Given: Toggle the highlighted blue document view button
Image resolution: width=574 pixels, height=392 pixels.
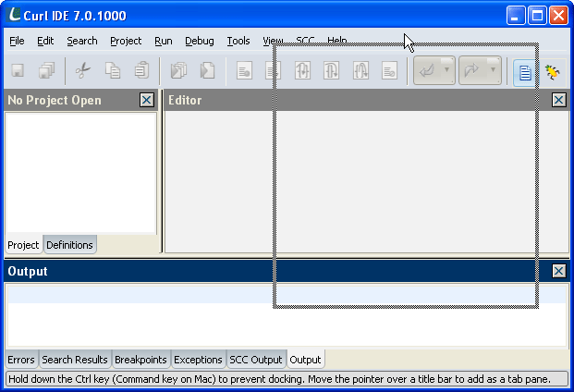Looking at the screenshot, I should (526, 71).
